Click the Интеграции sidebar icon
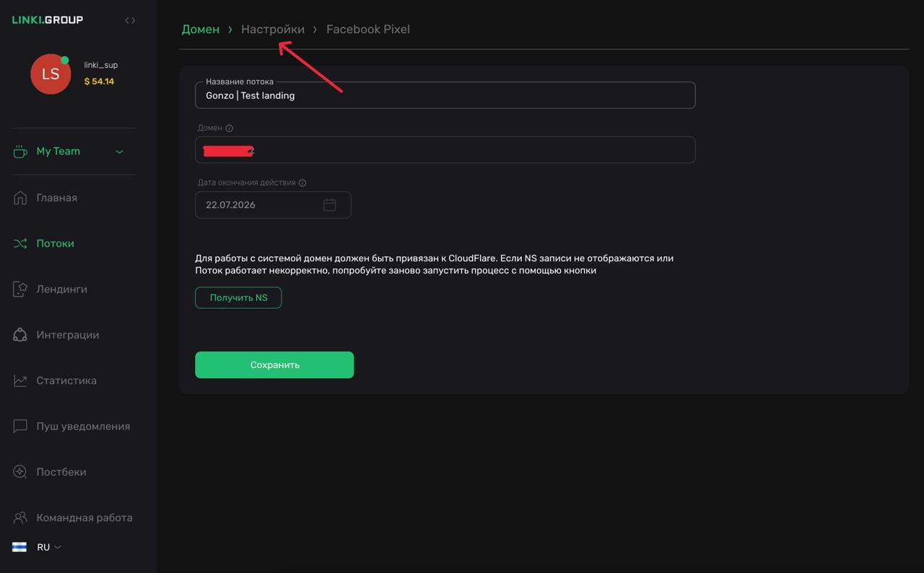This screenshot has width=924, height=573. [20, 335]
